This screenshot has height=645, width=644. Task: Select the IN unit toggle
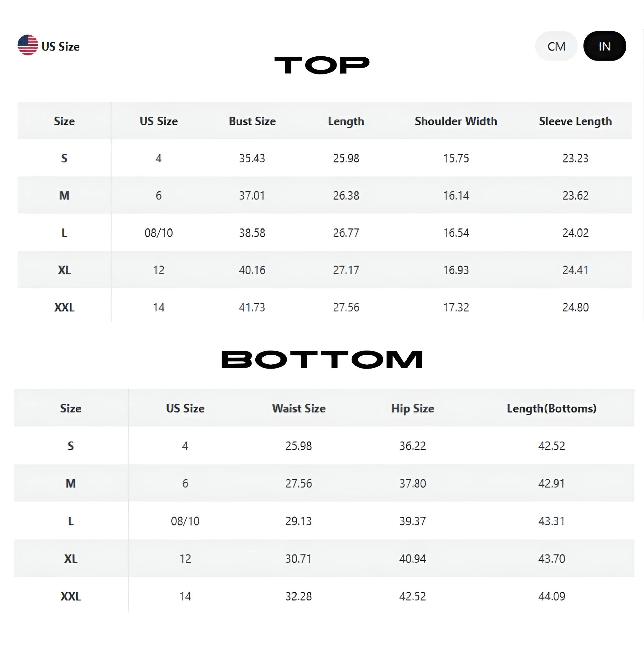604,46
